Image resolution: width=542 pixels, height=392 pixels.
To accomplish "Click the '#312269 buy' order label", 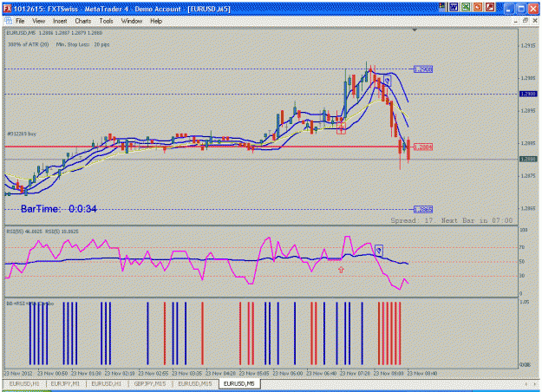I will [x=22, y=134].
